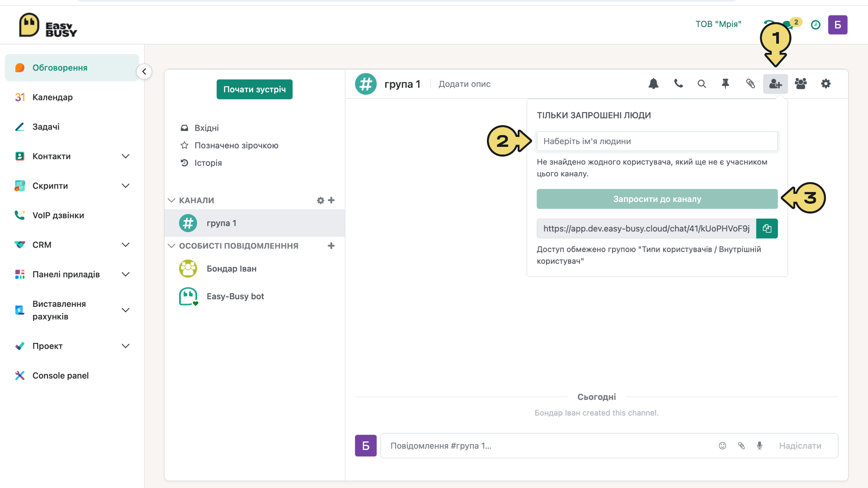868x488 pixels.
Task: Collapse the left sidebar arrow
Action: [144, 71]
